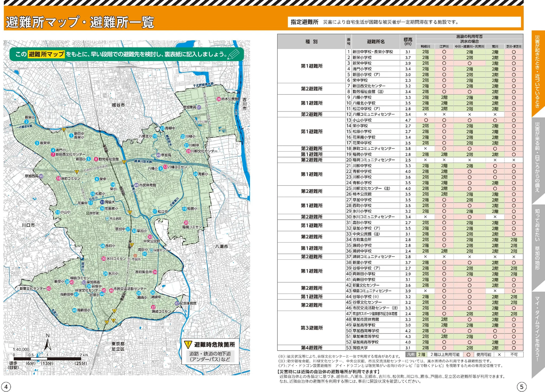Screen dimensions: 545x392
Task: Select the 小山小学校 table row name
Action: point(362,120)
